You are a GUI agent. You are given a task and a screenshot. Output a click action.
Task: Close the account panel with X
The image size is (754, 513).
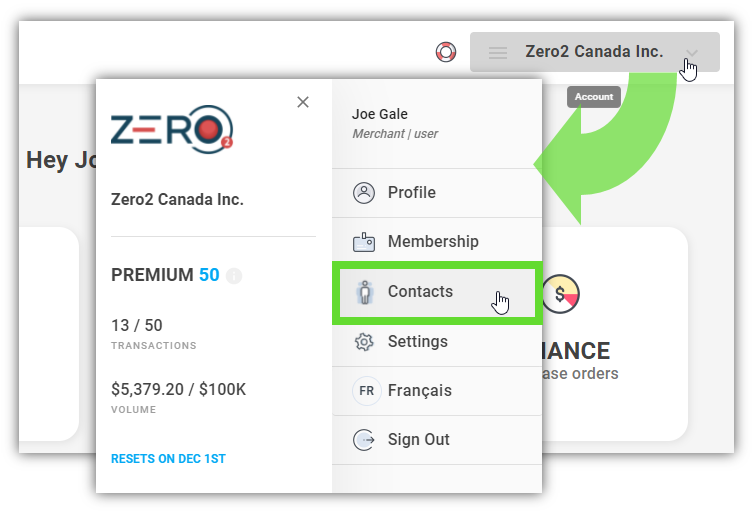coord(303,102)
